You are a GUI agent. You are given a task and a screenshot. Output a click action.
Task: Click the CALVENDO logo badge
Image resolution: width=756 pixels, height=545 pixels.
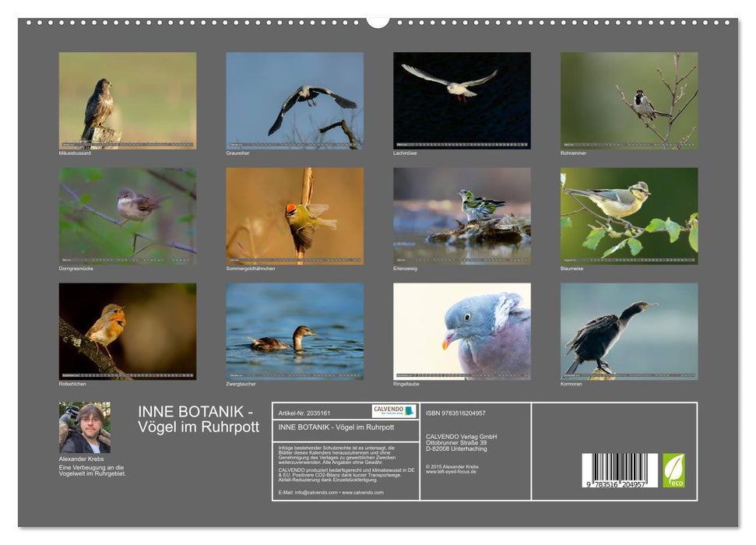(393, 411)
